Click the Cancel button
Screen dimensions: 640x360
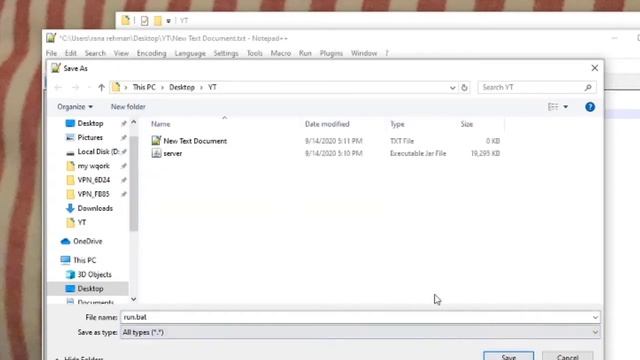(567, 356)
